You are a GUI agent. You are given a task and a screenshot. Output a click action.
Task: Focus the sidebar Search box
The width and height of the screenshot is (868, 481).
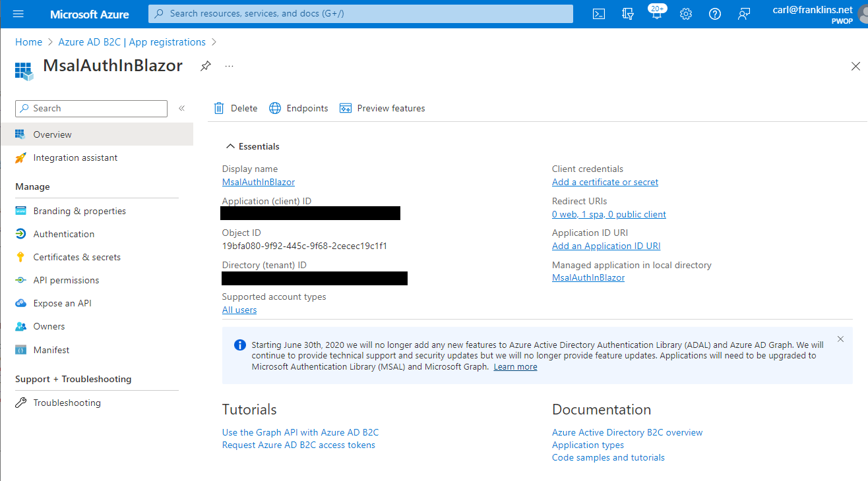pyautogui.click(x=92, y=108)
